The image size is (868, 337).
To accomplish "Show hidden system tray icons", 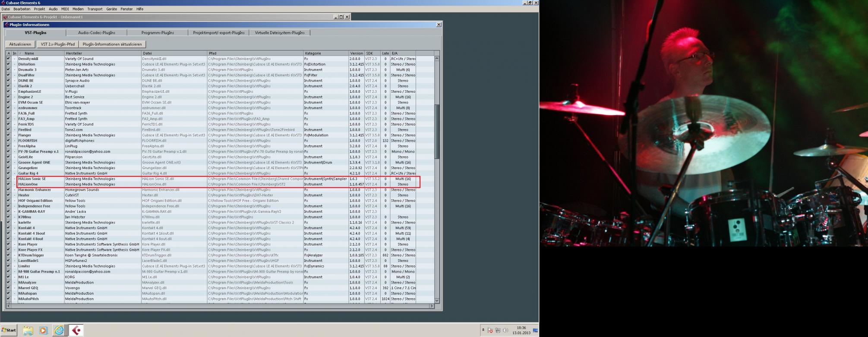I will tap(483, 330).
